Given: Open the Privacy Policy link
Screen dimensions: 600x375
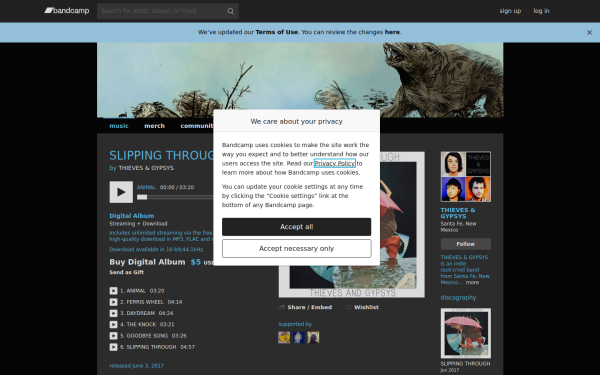Looking at the screenshot, I should click(334, 163).
